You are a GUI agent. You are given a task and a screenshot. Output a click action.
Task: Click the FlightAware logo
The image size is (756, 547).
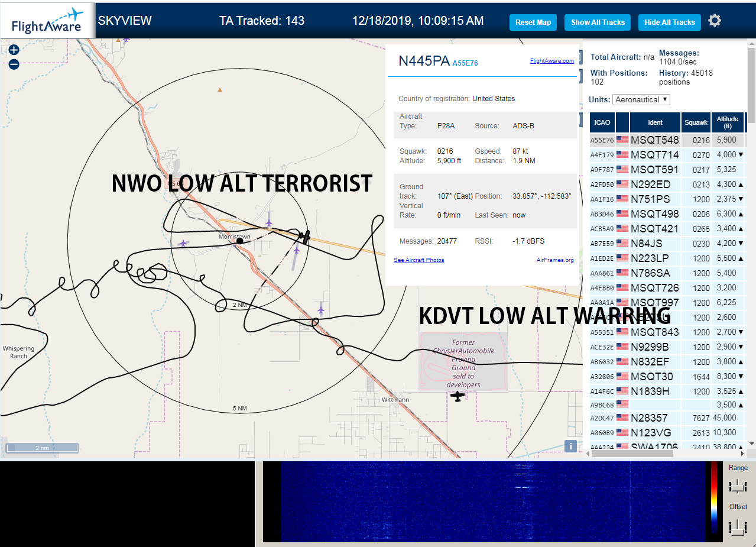click(x=47, y=21)
